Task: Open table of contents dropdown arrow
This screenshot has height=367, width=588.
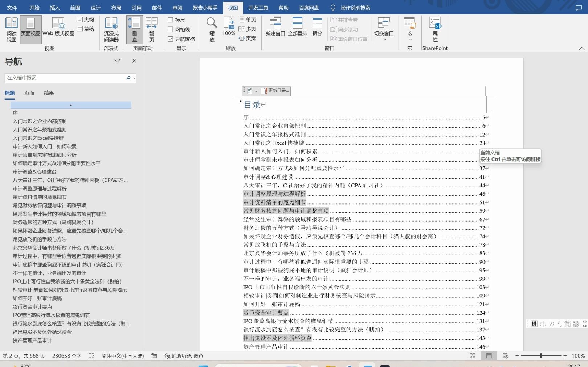Action: tap(256, 91)
